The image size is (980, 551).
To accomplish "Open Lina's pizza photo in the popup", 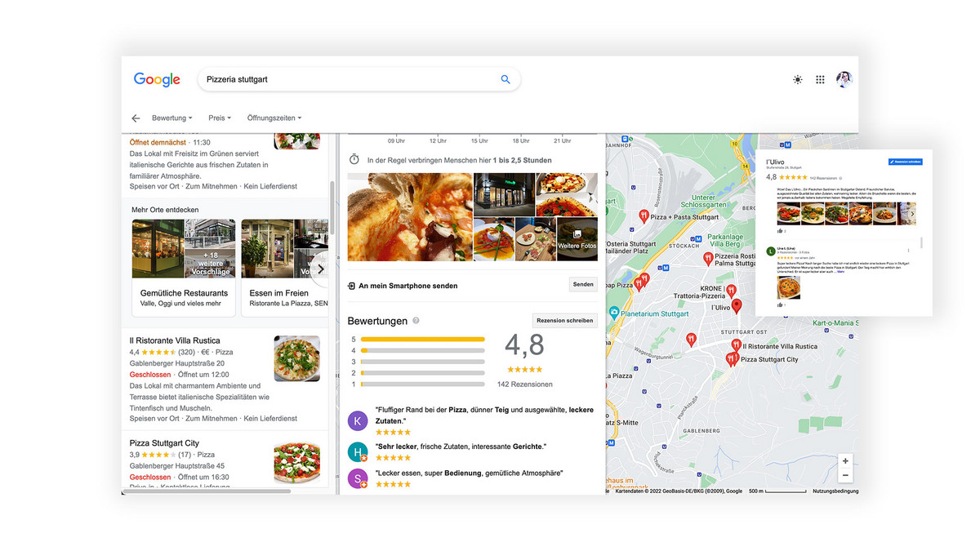I will click(788, 288).
